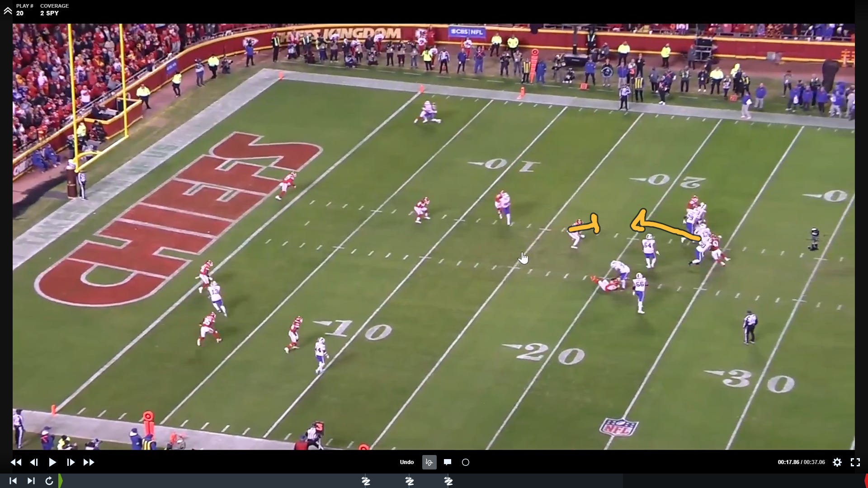Step back one frame
The height and width of the screenshot is (488, 868).
[x=34, y=462]
